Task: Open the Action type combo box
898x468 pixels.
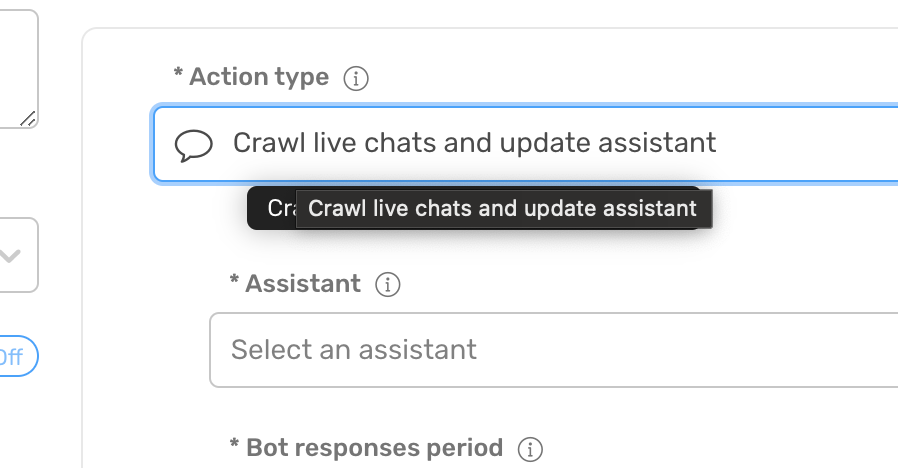Action: tap(525, 144)
